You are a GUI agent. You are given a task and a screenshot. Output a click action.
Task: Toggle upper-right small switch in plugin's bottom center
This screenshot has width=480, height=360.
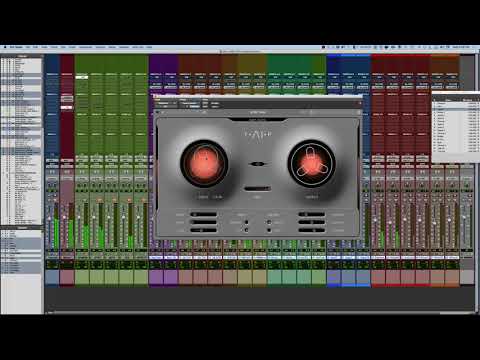tap(269, 222)
